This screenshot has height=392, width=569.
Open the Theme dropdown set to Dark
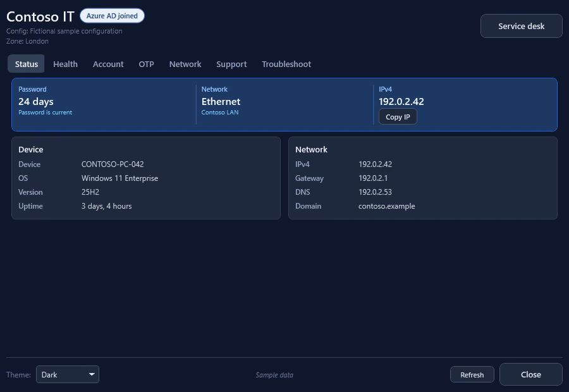point(68,374)
